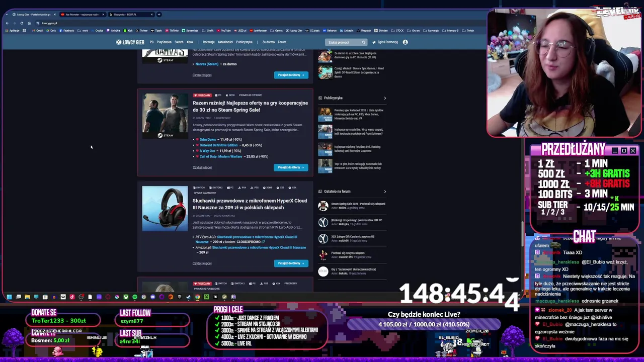
Task: Expand Ostatnio na forum section arrow
Action: pos(385,192)
